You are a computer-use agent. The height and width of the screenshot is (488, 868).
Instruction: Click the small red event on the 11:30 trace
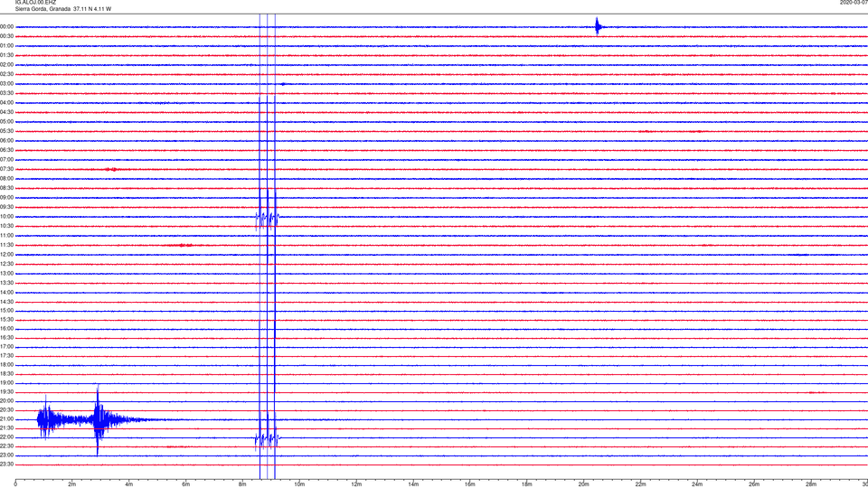(x=185, y=245)
